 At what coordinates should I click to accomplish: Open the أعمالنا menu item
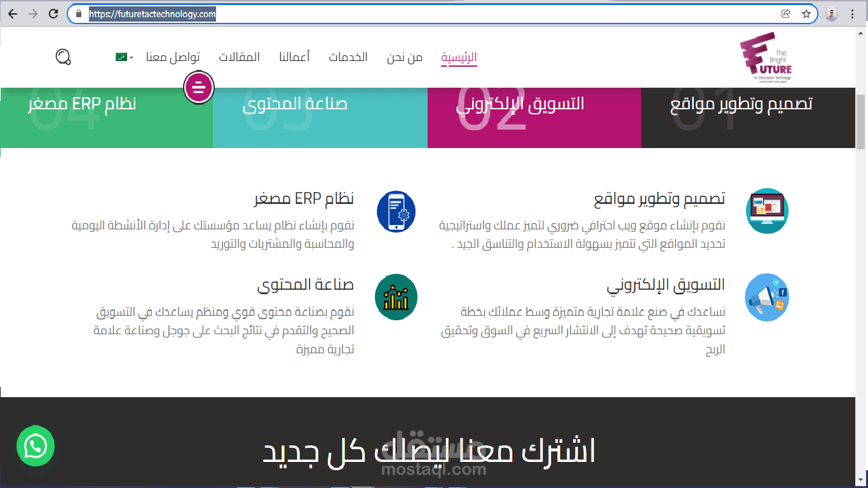(x=294, y=57)
